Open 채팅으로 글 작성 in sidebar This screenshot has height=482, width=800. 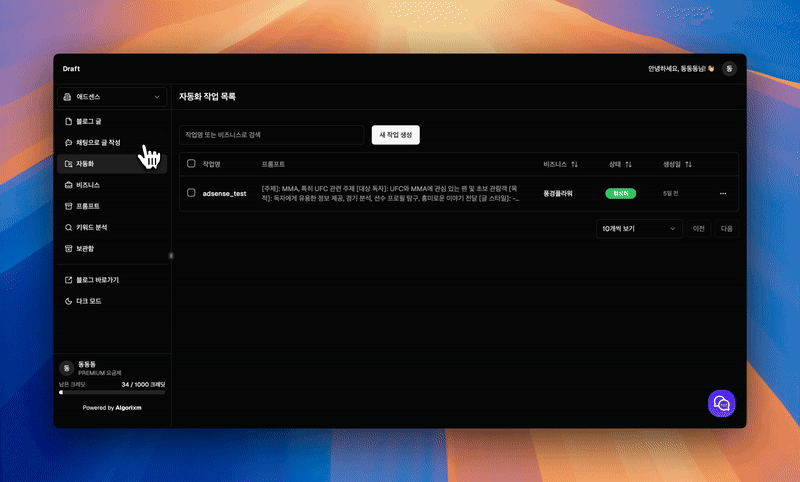pyautogui.click(x=112, y=143)
